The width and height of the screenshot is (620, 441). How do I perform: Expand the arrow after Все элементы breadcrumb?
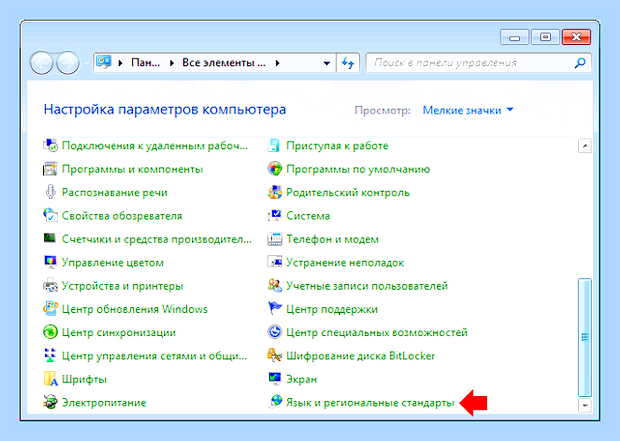pos(278,63)
